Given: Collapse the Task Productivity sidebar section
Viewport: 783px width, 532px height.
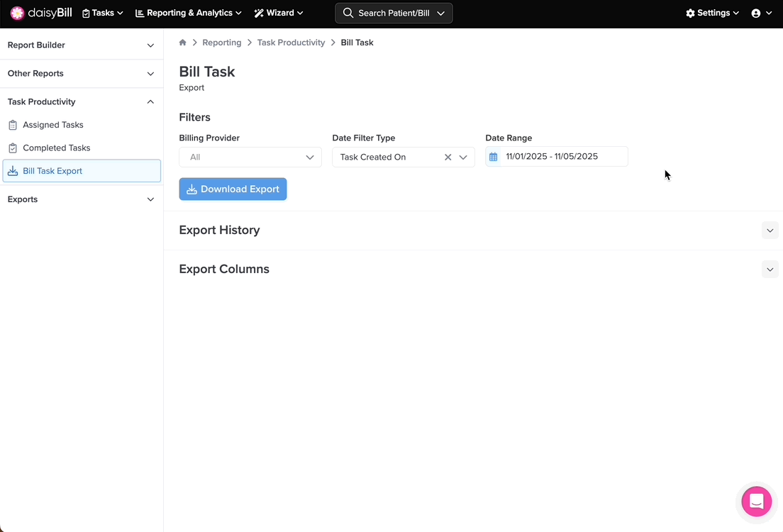Looking at the screenshot, I should pyautogui.click(x=150, y=102).
